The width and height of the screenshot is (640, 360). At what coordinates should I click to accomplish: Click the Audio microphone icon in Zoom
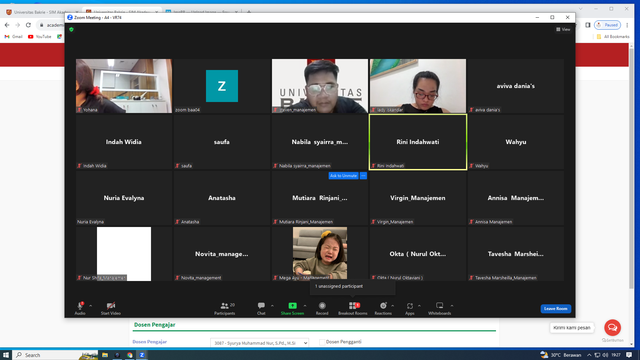80,306
